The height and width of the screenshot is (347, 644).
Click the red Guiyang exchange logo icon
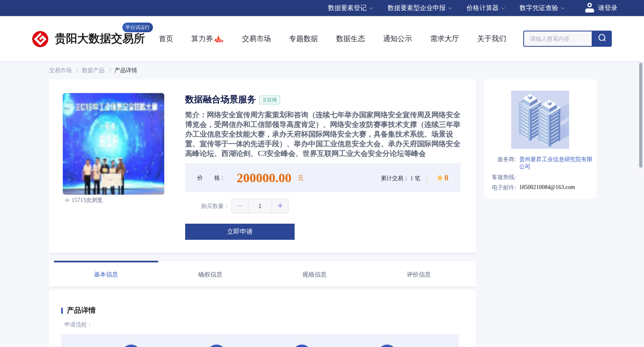(x=40, y=39)
